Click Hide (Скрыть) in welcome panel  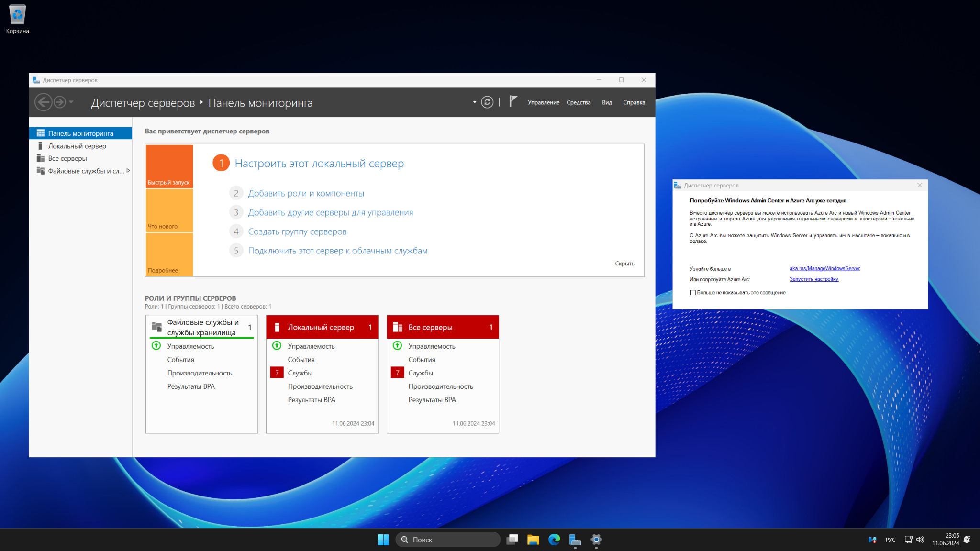624,264
